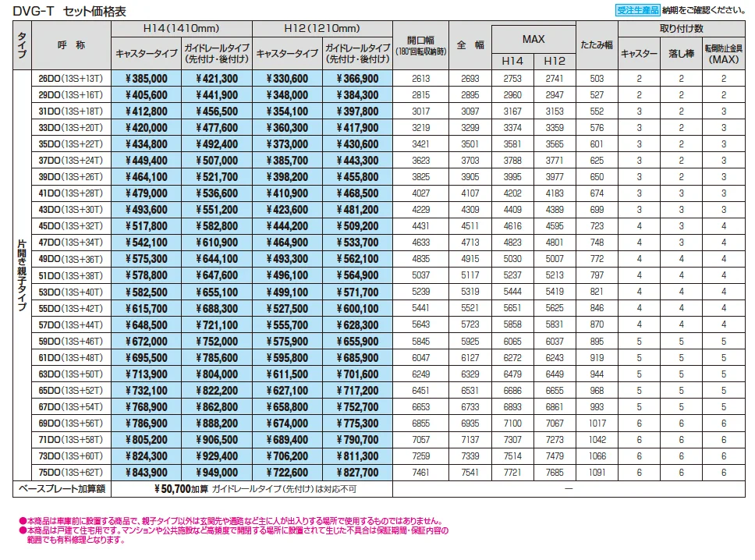
Task: Select row name 41DO(13S+28T)
Action: 71,193
